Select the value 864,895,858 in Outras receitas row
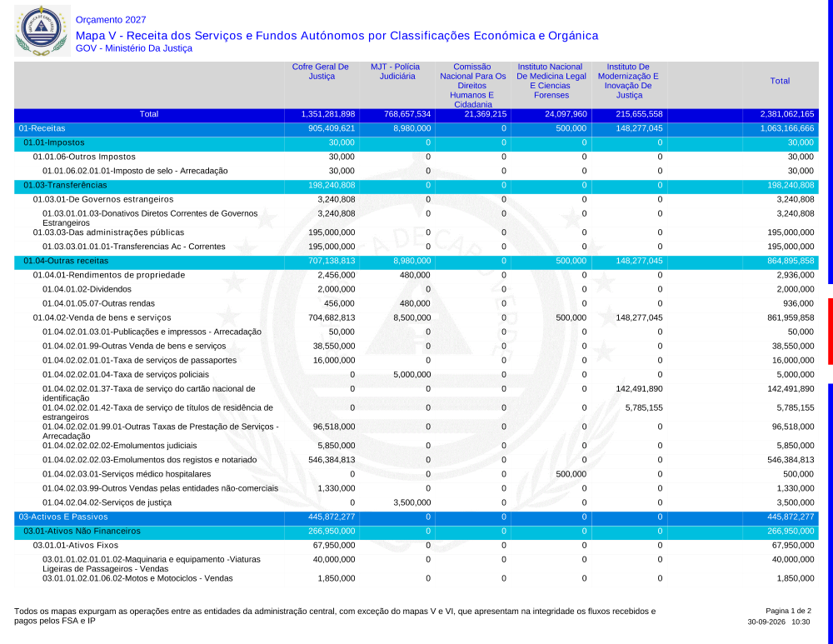This screenshot has height=644, width=833. 791,261
